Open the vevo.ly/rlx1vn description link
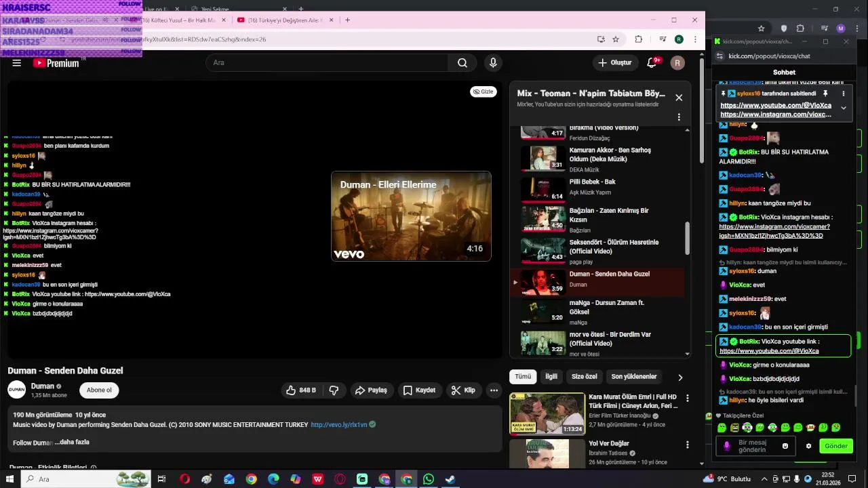868x488 pixels. (x=338, y=425)
